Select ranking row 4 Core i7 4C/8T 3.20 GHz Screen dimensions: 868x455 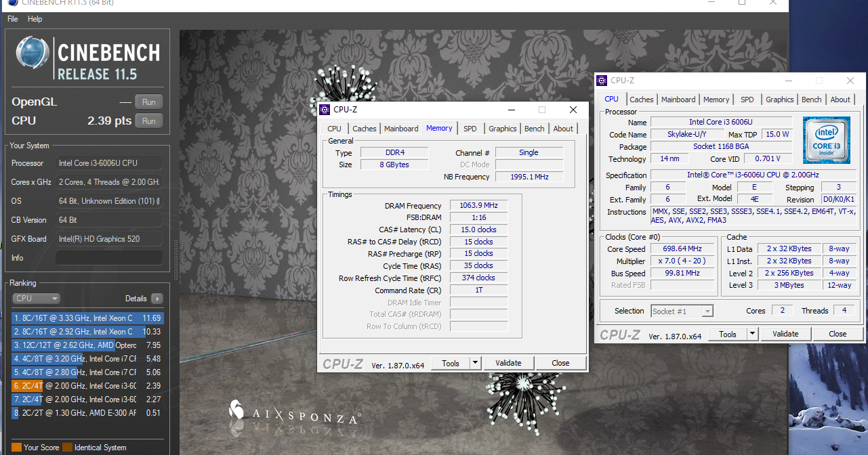(87, 359)
